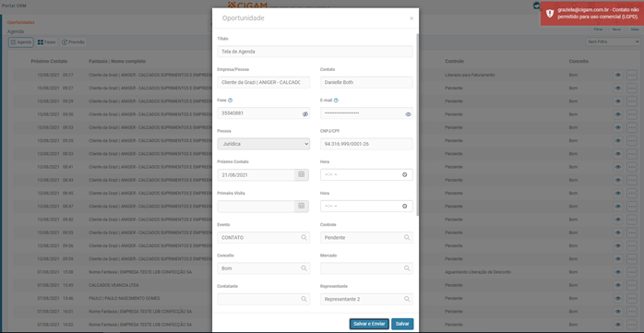Click help icon next to Fone label
This screenshot has width=644, height=333.
coord(230,101)
